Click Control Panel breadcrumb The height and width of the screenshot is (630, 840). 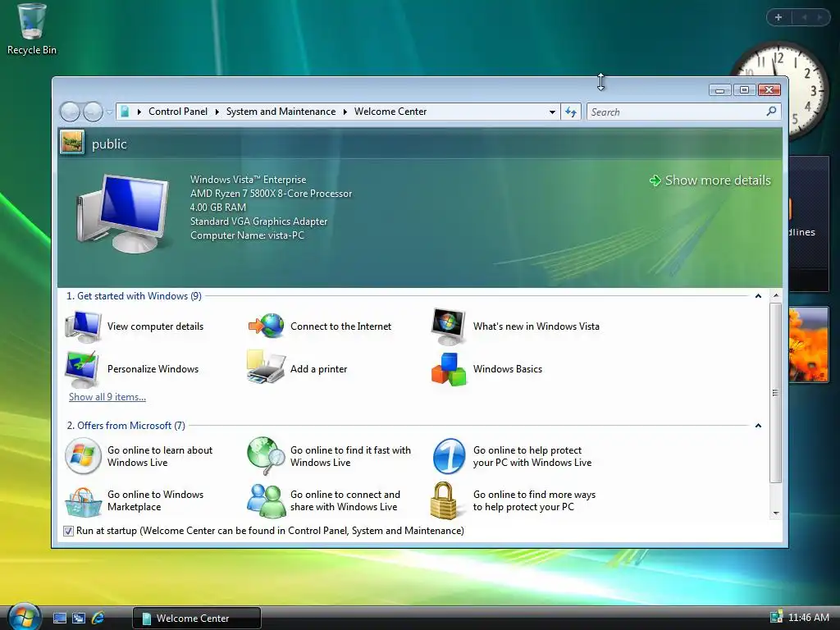point(178,112)
